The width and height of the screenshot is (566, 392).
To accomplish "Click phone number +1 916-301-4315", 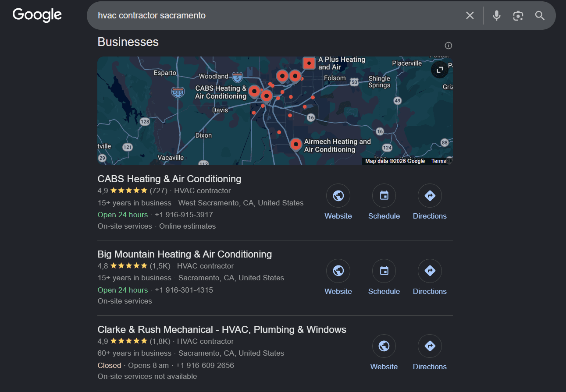I will [184, 290].
